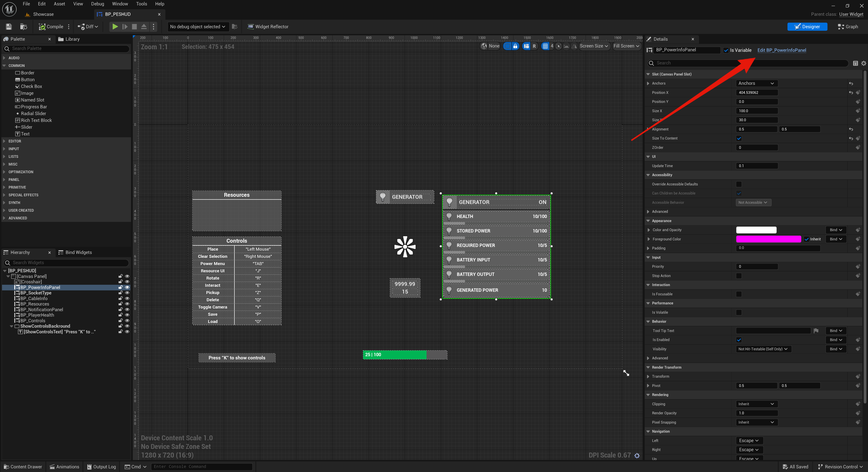Toggle the Is Variable checkbox
The image size is (868, 472).
click(726, 50)
